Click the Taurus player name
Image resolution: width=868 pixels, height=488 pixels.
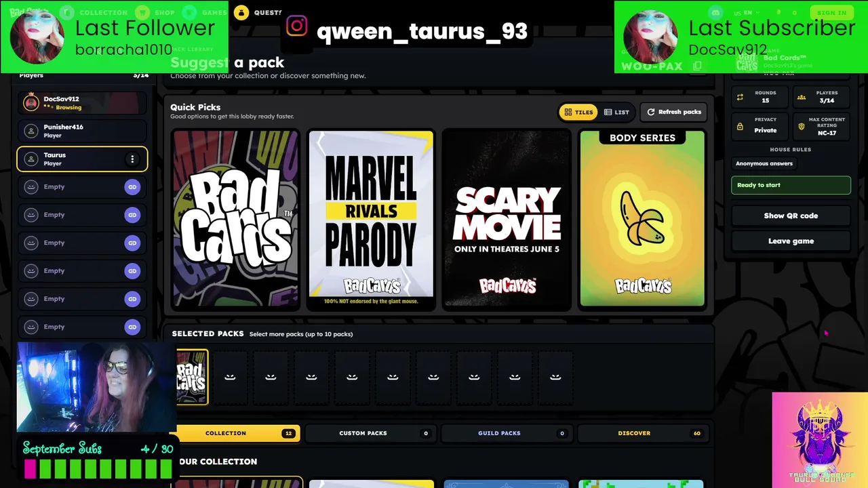pos(55,155)
